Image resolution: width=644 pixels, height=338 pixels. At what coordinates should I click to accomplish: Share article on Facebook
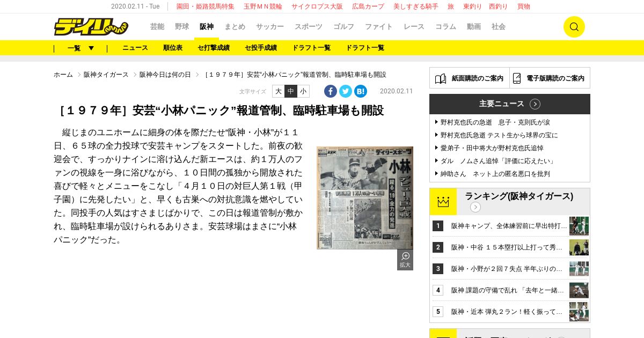pyautogui.click(x=331, y=91)
